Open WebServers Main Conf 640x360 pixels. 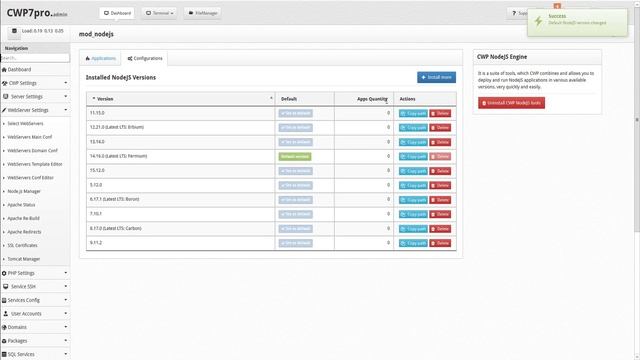coord(30,137)
